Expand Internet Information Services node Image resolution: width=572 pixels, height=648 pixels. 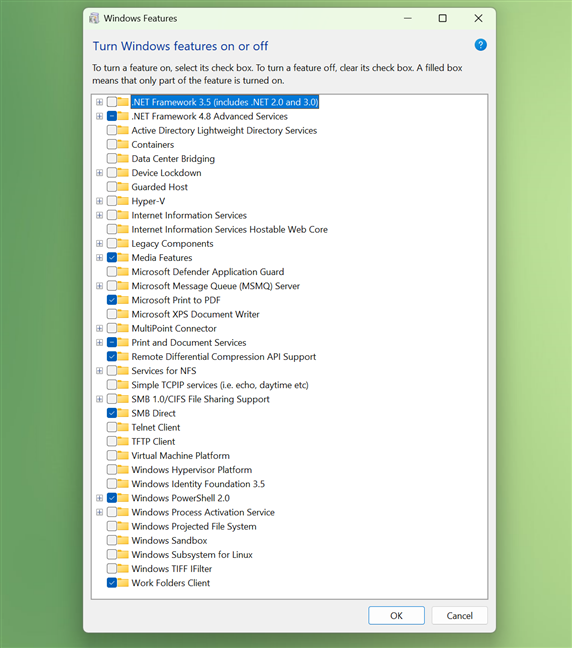[100, 215]
